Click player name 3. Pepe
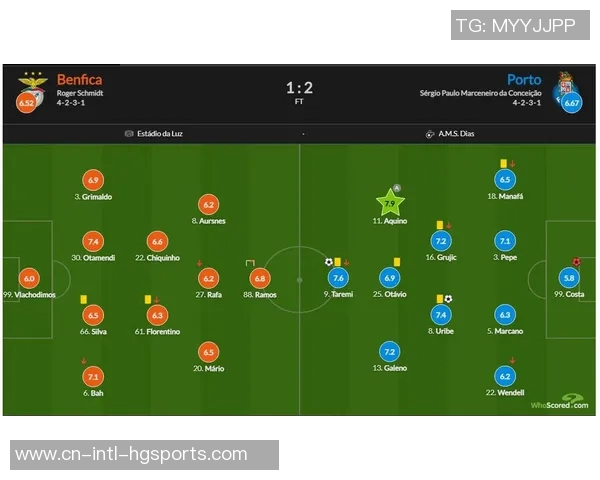The width and height of the screenshot is (600, 480). pos(504,257)
